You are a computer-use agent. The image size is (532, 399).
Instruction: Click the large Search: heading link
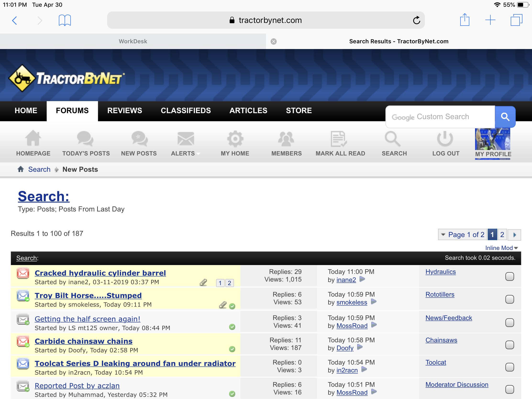coord(44,196)
